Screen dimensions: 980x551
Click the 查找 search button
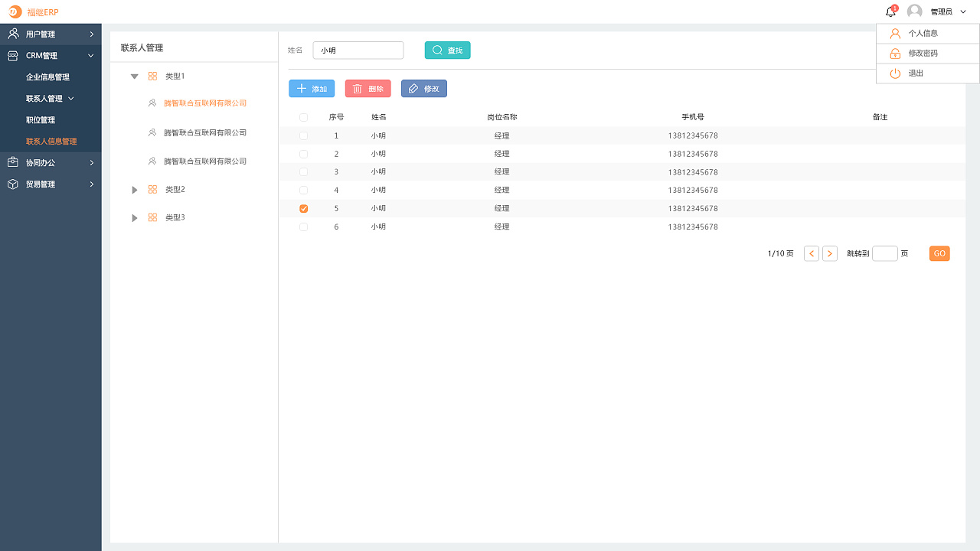[448, 50]
